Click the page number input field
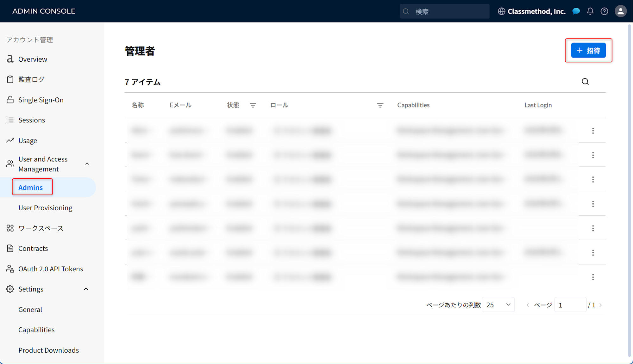This screenshot has height=364, width=633. 570,305
